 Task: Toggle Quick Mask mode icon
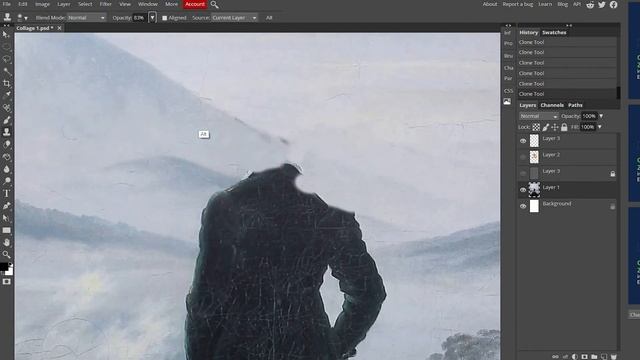6,282
